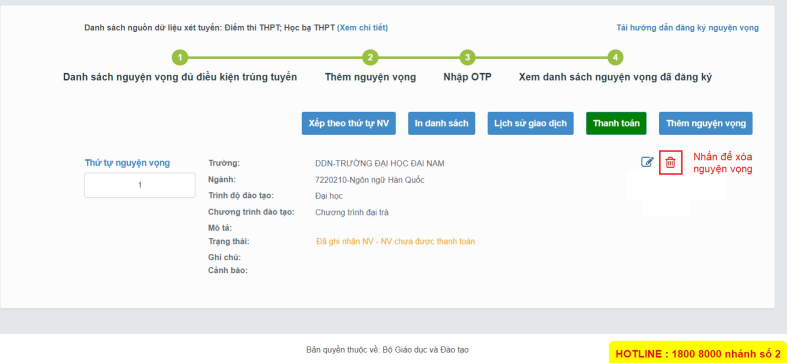Open the Xem chi tiết link

pyautogui.click(x=362, y=28)
